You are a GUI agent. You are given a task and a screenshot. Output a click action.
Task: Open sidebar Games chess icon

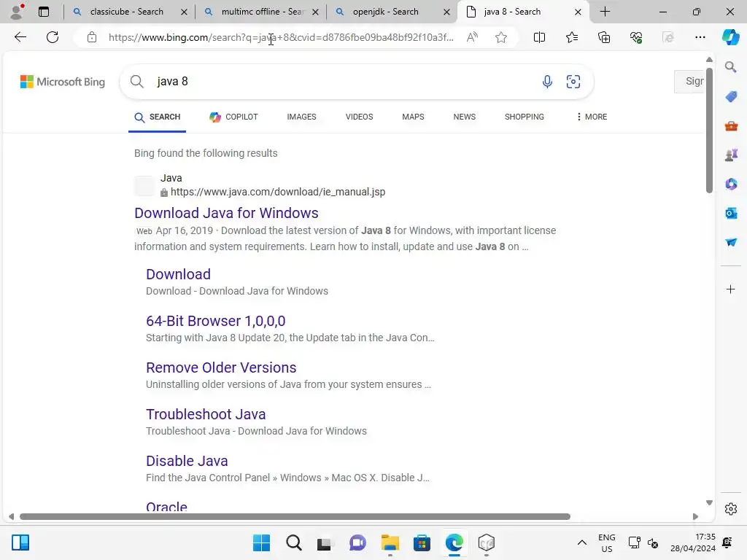(731, 155)
